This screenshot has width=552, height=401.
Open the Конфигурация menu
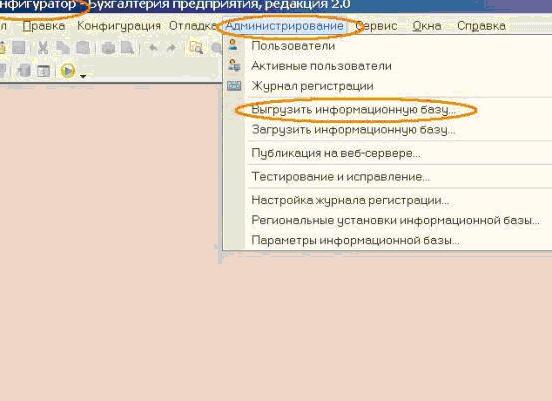point(119,26)
